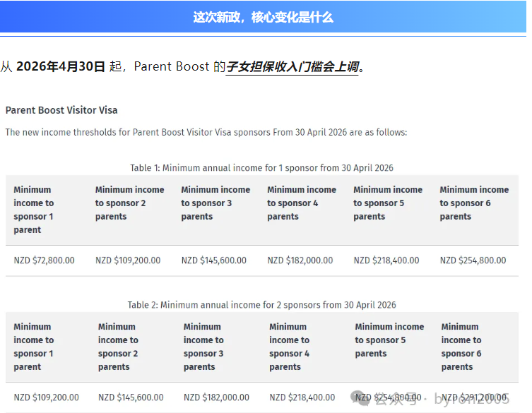
Task: Click Table 2 header for sponsoring 2 parents
Action: pyautogui.click(x=118, y=347)
